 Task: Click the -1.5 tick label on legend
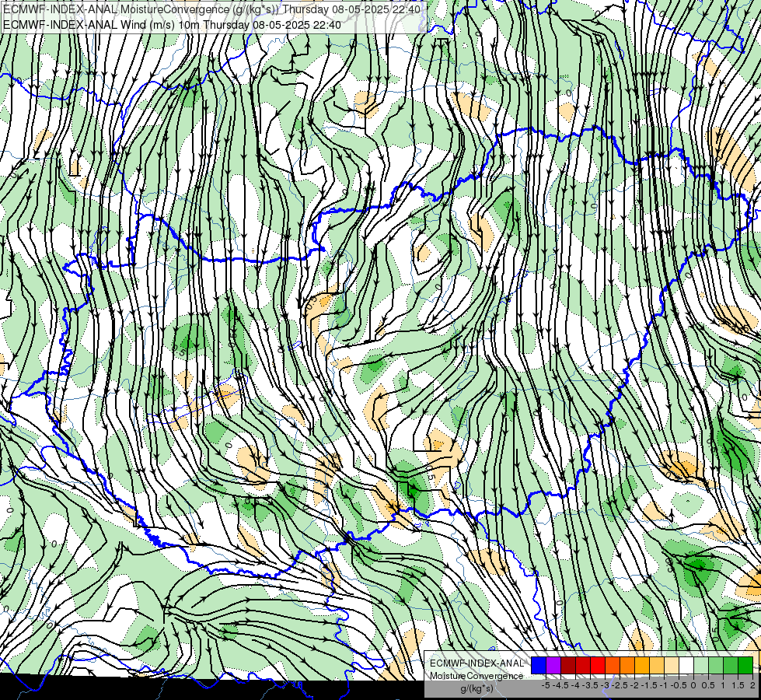[649, 685]
